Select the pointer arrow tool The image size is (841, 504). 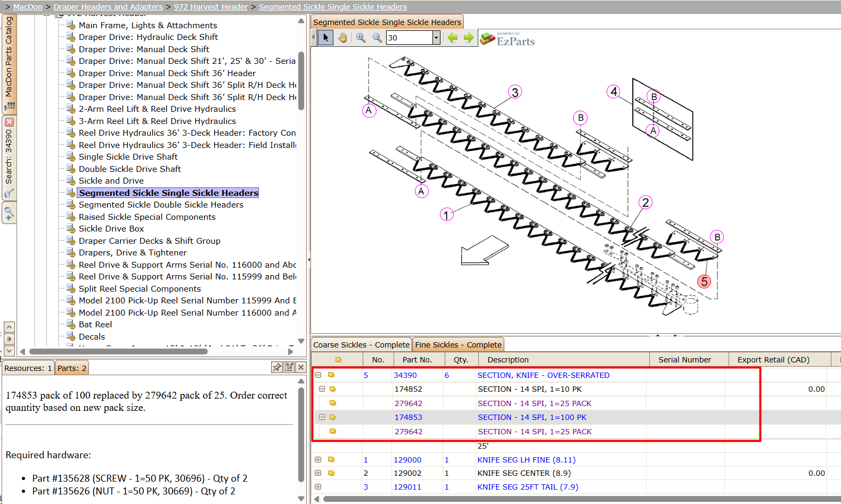[325, 38]
